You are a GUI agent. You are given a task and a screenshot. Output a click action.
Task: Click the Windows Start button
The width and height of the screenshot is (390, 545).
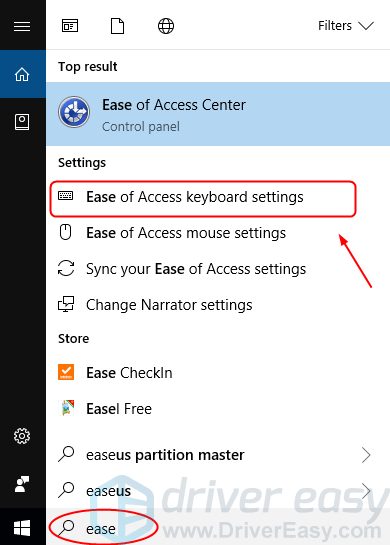coord(22,528)
